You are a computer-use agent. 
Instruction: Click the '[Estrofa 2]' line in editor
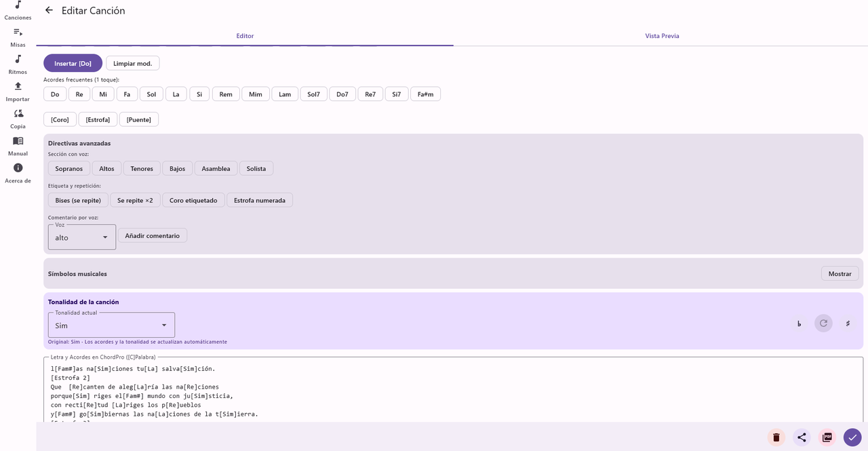(71, 378)
